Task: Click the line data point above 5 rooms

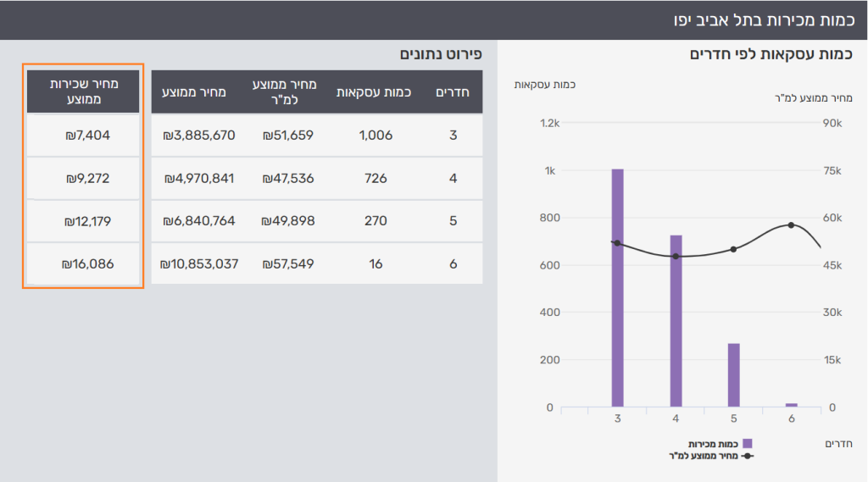Action: tap(734, 249)
